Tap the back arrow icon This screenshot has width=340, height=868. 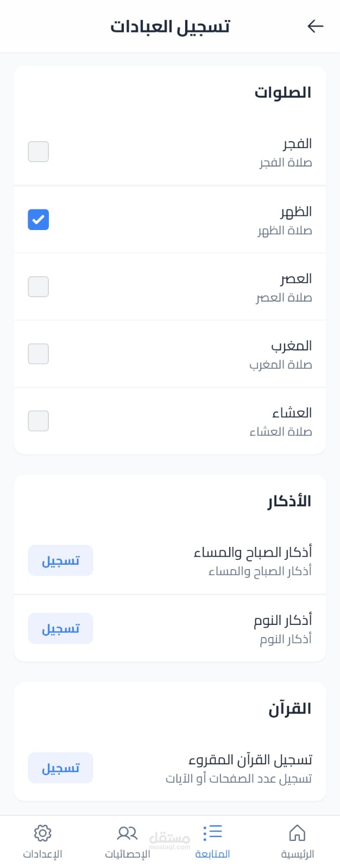pyautogui.click(x=315, y=26)
